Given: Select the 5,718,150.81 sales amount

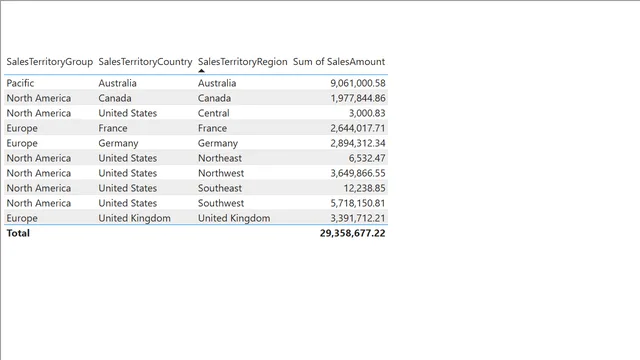Looking at the screenshot, I should [358, 203].
